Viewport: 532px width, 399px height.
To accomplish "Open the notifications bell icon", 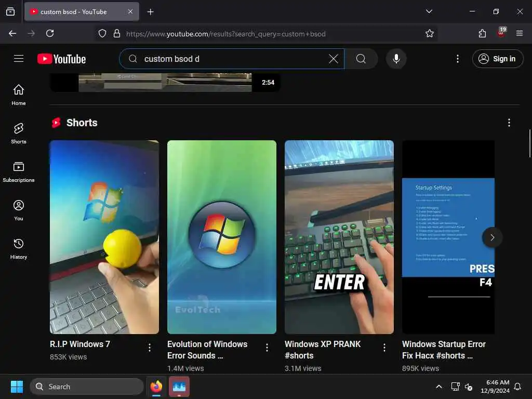I will pos(517,387).
